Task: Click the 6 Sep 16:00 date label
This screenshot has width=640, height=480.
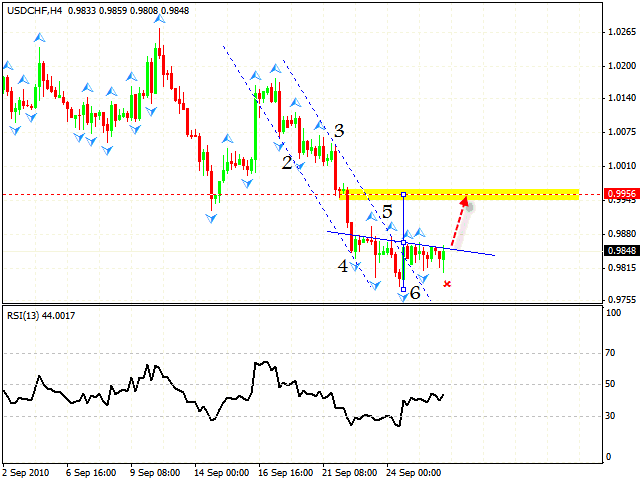Action: click(x=91, y=473)
